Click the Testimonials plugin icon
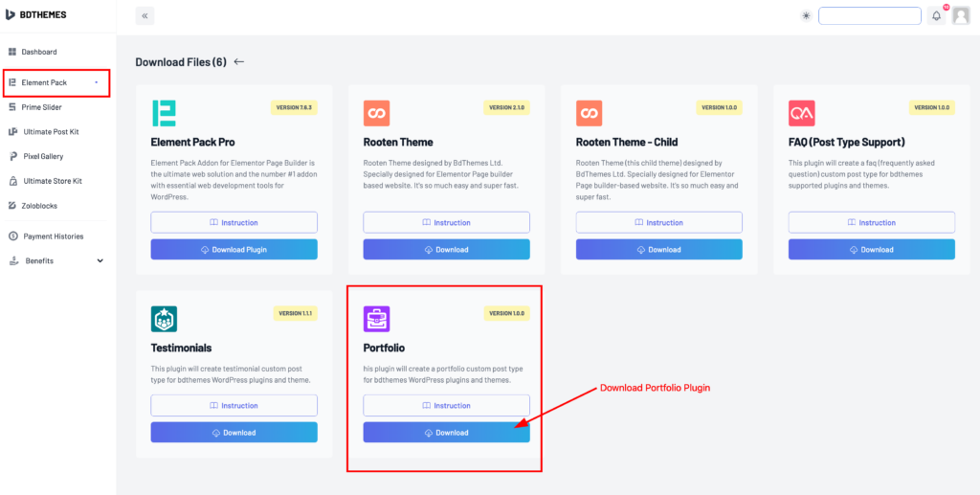 point(164,319)
